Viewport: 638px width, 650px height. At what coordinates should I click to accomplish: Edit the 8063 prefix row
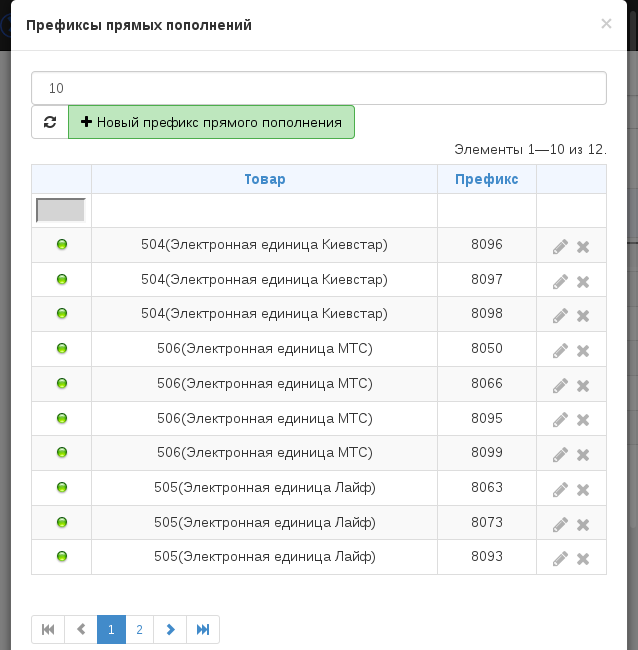coord(560,490)
